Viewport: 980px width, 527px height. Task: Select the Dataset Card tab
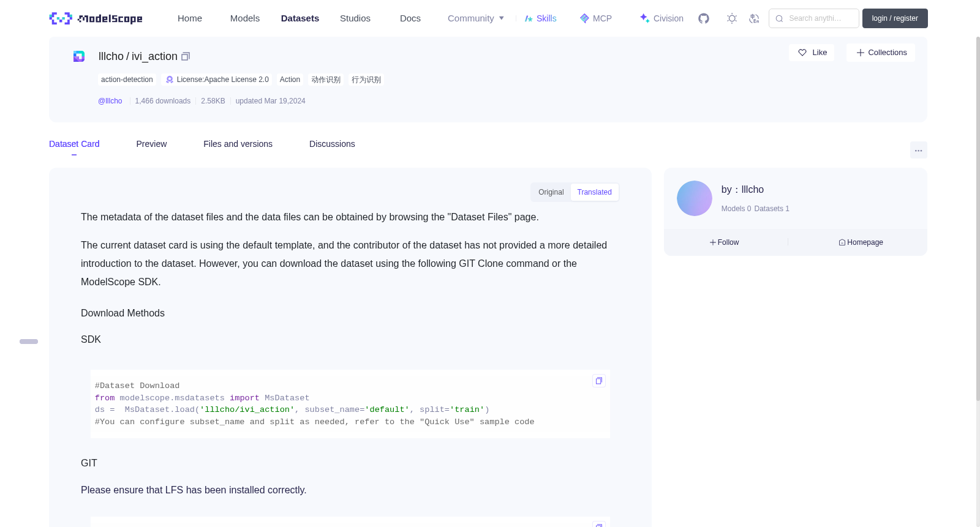[x=74, y=144]
